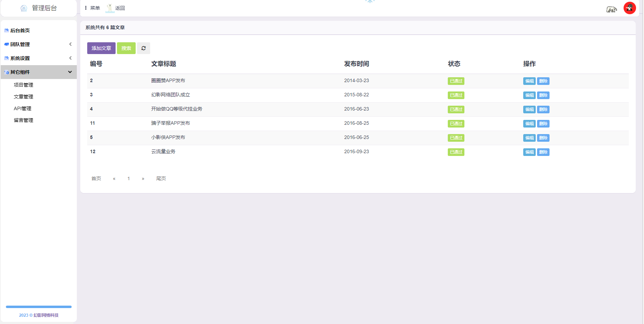Click the 其它组件 gear icon
Viewport: 644px width, 324px height.
click(x=7, y=72)
